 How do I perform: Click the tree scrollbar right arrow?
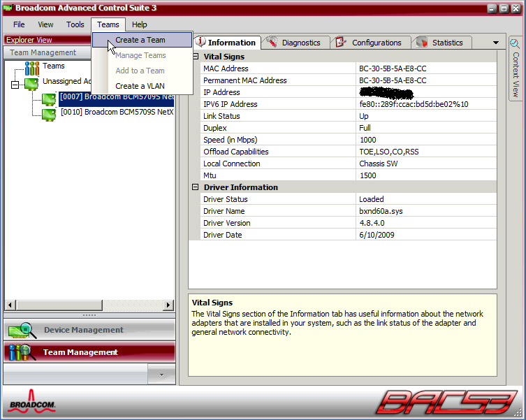(x=168, y=305)
